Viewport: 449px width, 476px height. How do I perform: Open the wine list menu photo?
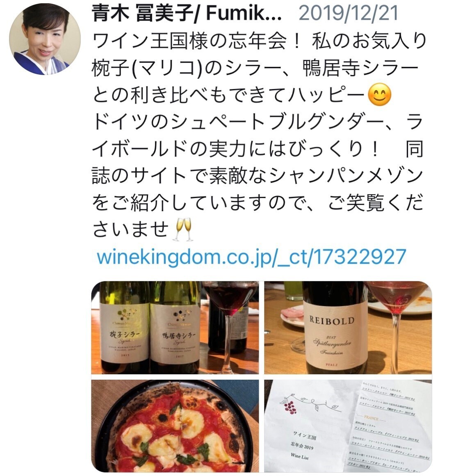click(348, 426)
